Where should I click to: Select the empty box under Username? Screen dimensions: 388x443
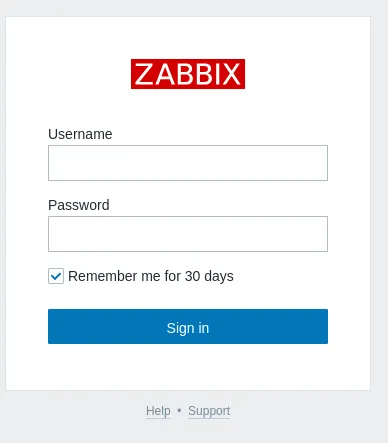point(188,163)
